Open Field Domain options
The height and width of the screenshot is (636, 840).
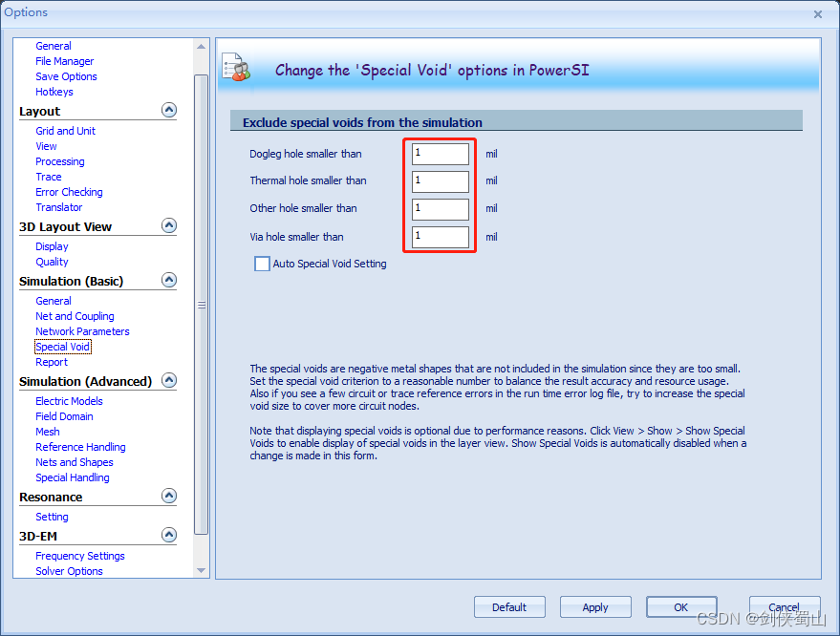tap(64, 416)
